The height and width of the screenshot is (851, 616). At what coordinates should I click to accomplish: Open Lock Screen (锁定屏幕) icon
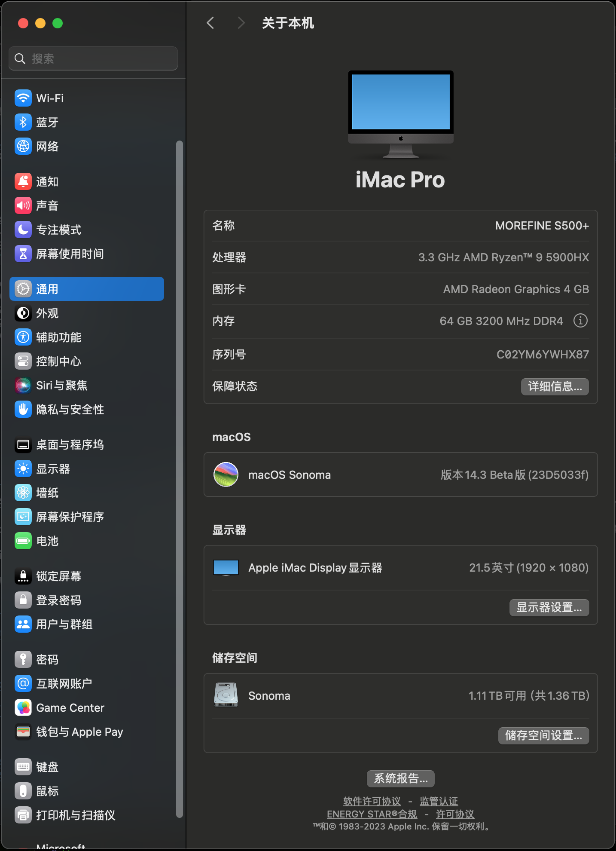point(23,576)
